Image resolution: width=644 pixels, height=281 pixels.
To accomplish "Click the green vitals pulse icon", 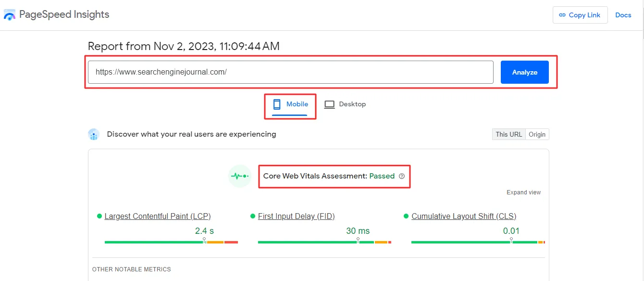I will coord(239,176).
